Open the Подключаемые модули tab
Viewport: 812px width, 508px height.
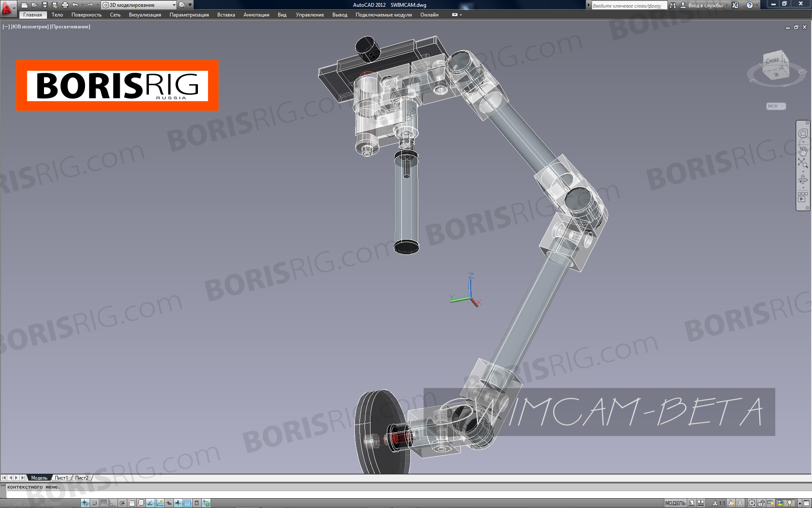pyautogui.click(x=383, y=15)
